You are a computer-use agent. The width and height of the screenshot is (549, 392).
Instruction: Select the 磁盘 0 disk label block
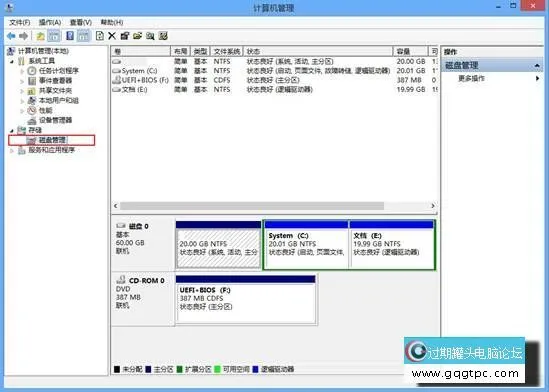143,245
